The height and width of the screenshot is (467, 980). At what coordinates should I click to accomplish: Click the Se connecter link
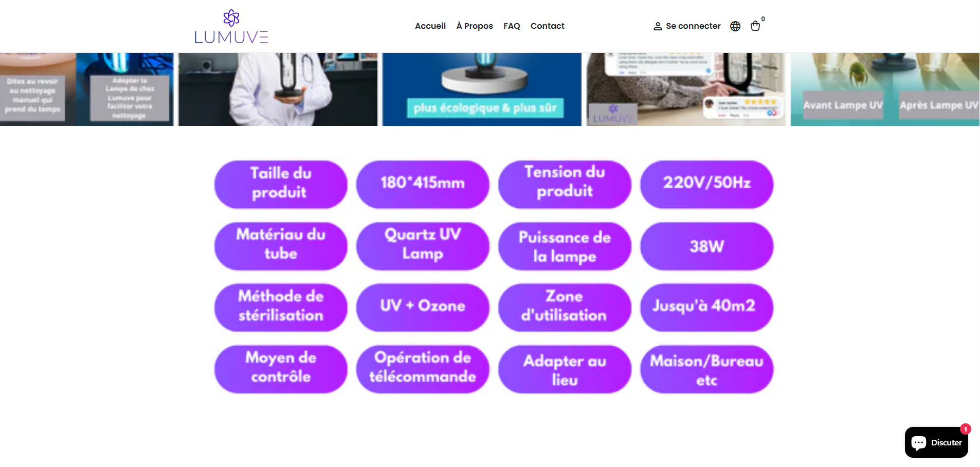pyautogui.click(x=693, y=26)
